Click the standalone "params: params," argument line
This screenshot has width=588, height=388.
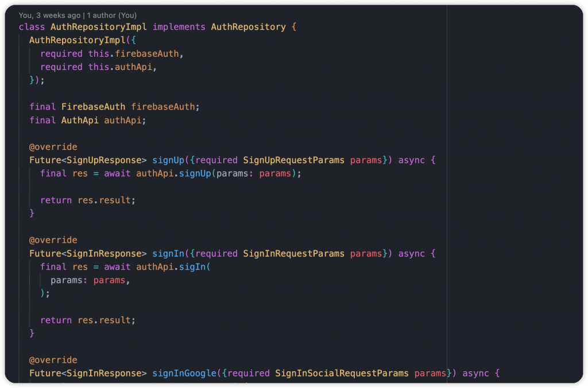(x=90, y=281)
